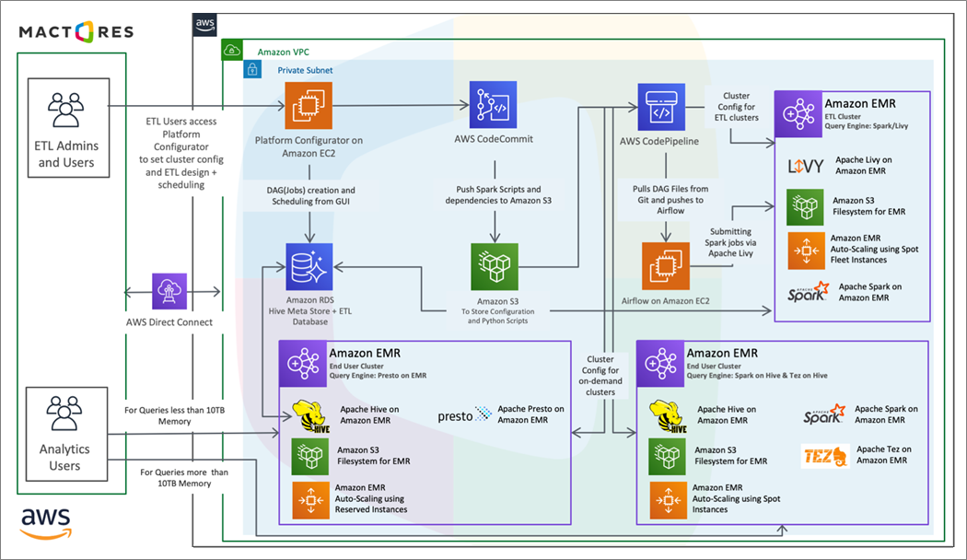967x560 pixels.
Task: Click the AWS logo at bottom left
Action: point(46,523)
